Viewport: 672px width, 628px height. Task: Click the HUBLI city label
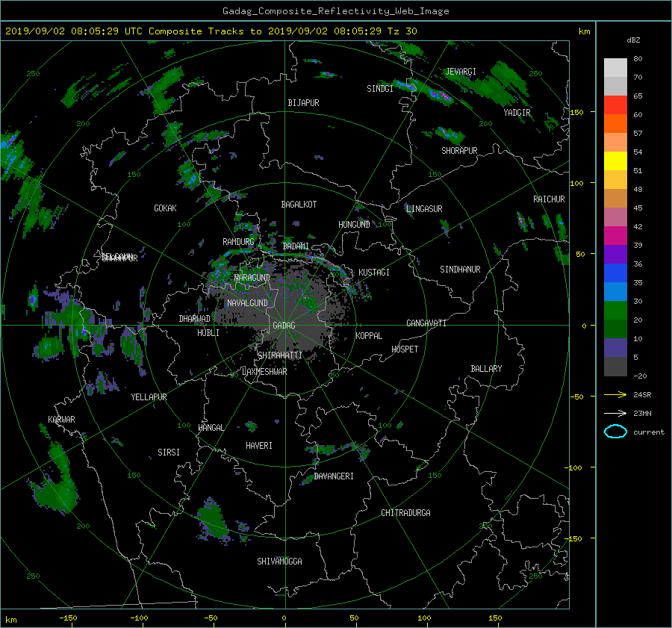pos(208,333)
